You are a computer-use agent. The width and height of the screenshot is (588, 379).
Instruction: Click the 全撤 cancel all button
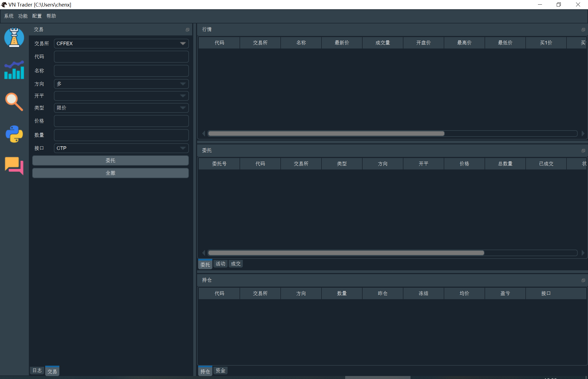coord(110,173)
